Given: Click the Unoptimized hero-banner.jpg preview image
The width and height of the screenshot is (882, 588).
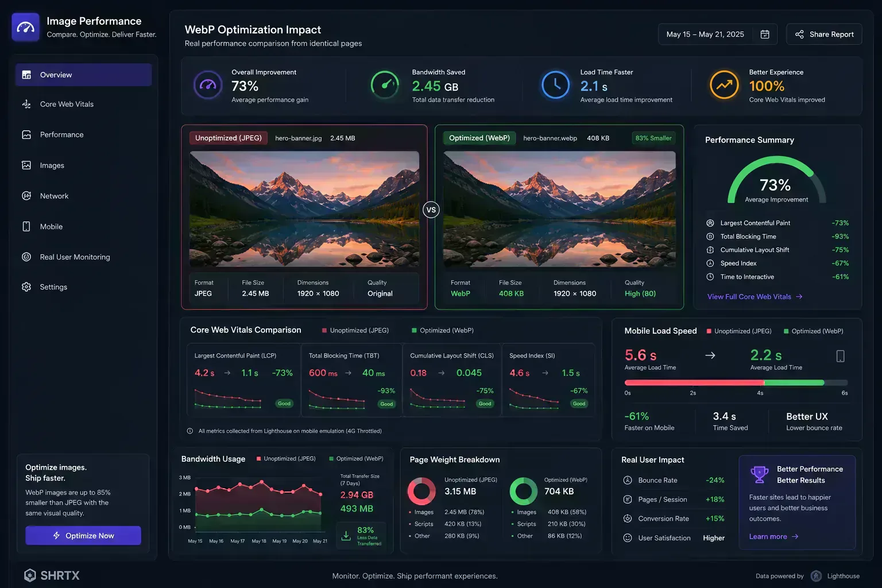Looking at the screenshot, I should click(x=304, y=210).
